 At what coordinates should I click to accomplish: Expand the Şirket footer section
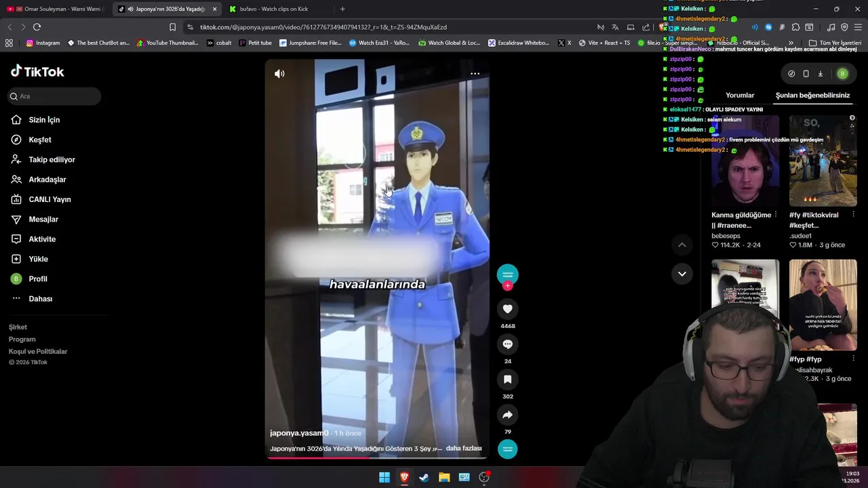coord(18,327)
